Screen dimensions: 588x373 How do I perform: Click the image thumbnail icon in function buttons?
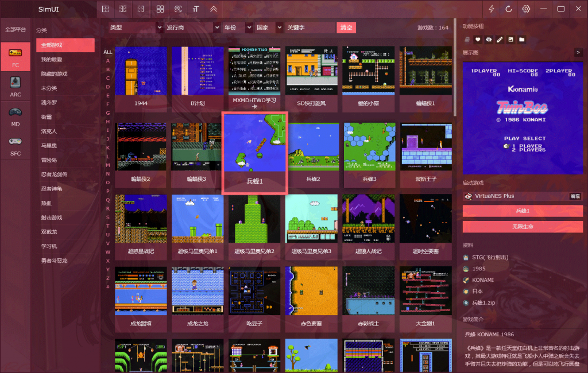point(510,40)
